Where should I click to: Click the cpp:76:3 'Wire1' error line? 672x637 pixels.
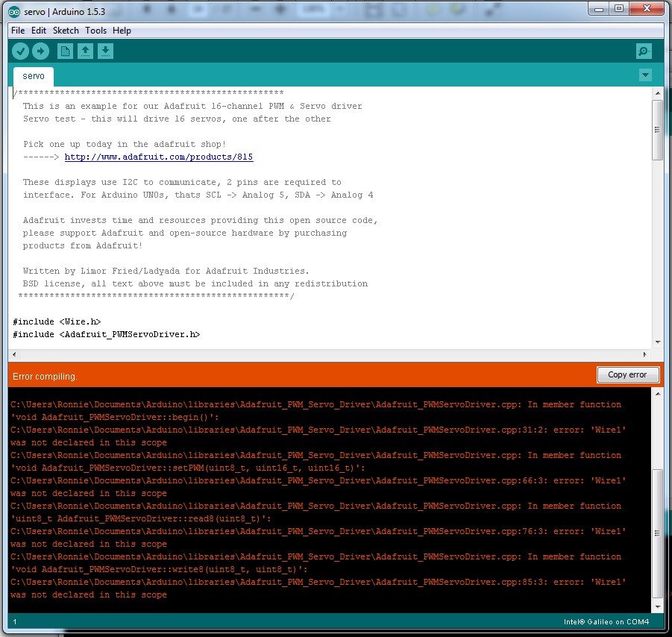[x=318, y=531]
